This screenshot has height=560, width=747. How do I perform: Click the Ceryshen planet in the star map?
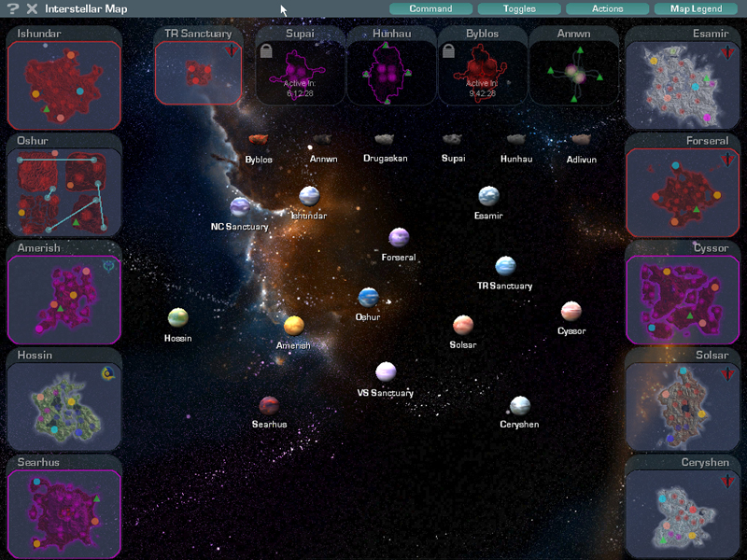(x=520, y=406)
